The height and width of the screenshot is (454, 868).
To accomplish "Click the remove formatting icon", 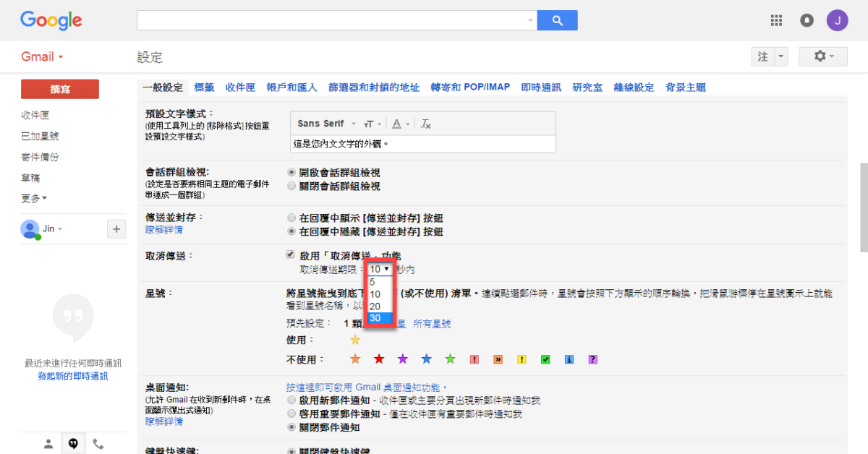I will 426,124.
